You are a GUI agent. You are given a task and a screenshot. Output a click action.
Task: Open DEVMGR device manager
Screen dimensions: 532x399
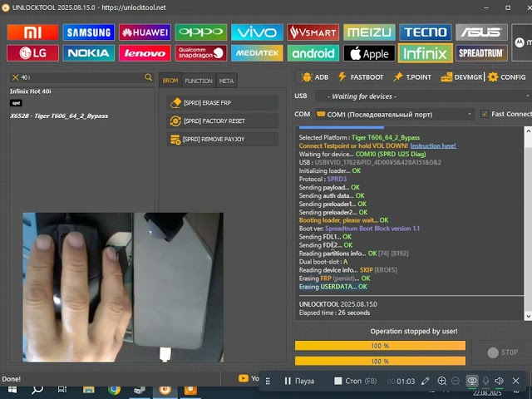pyautogui.click(x=461, y=77)
